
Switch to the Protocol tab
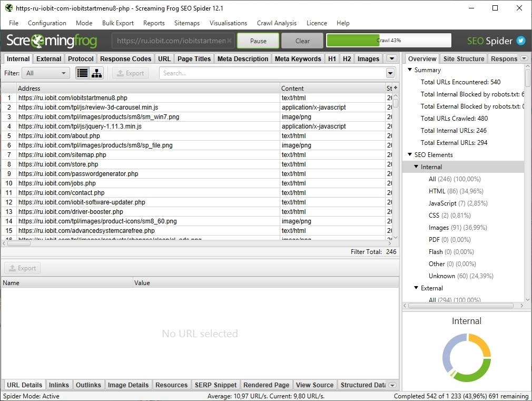(81, 58)
